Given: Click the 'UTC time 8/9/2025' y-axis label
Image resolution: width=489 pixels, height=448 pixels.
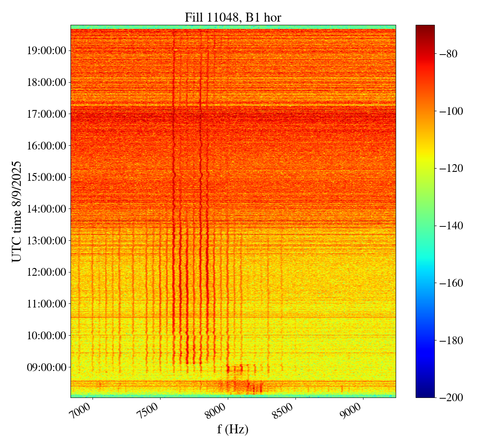Looking at the screenshot, I should (16, 211).
